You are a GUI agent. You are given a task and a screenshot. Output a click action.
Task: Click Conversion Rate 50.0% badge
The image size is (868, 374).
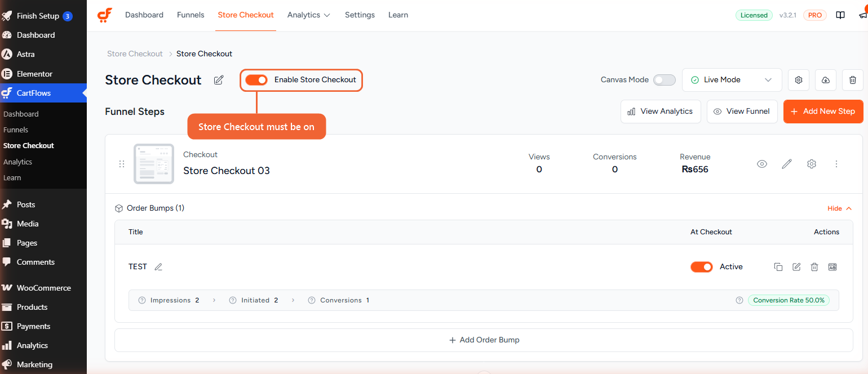click(x=789, y=300)
